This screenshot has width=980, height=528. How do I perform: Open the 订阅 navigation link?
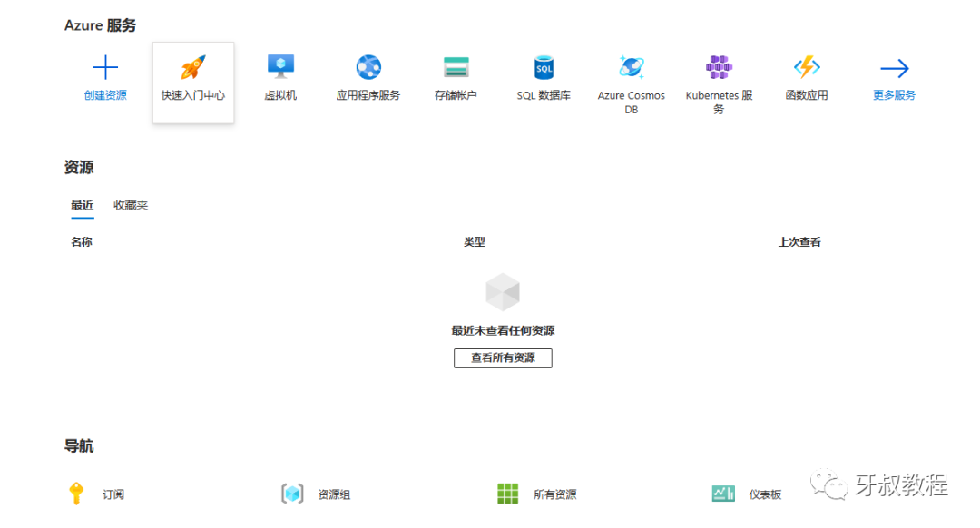tap(113, 494)
